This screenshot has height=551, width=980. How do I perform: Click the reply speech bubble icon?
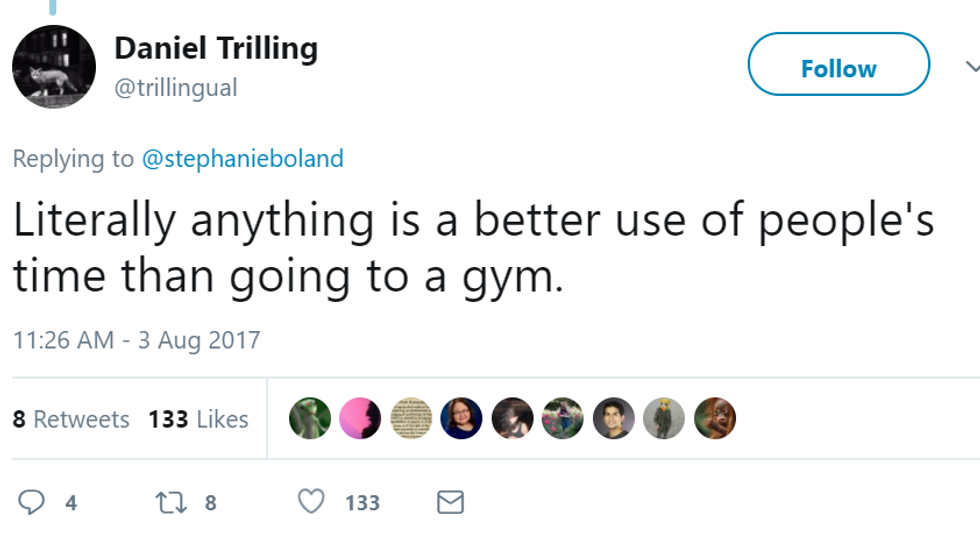click(x=32, y=502)
